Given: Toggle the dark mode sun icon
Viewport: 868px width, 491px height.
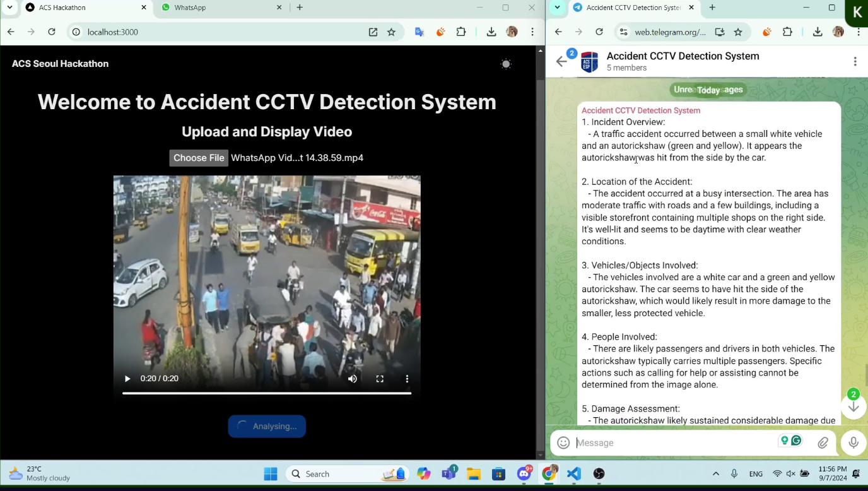Looking at the screenshot, I should click(506, 64).
